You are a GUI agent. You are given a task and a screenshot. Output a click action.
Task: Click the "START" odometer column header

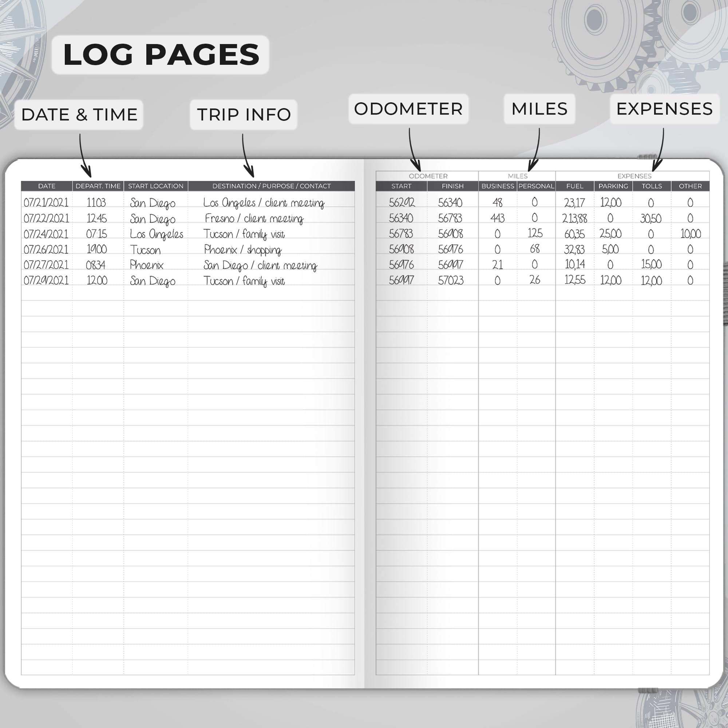401,186
